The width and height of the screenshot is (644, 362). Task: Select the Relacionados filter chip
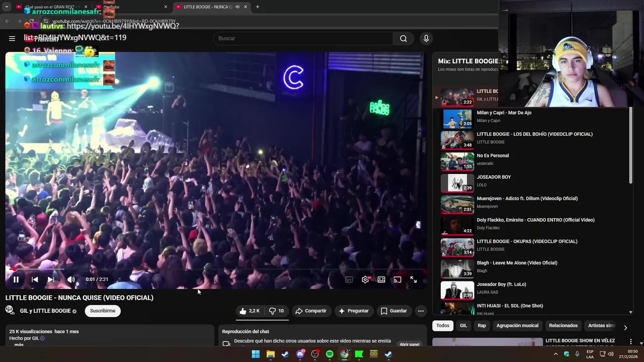(x=563, y=326)
